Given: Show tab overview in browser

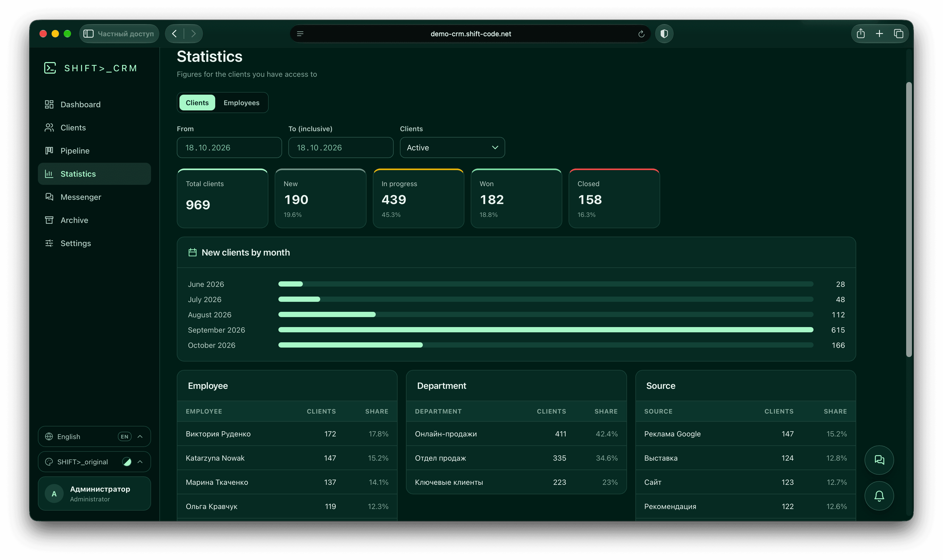Looking at the screenshot, I should (898, 34).
